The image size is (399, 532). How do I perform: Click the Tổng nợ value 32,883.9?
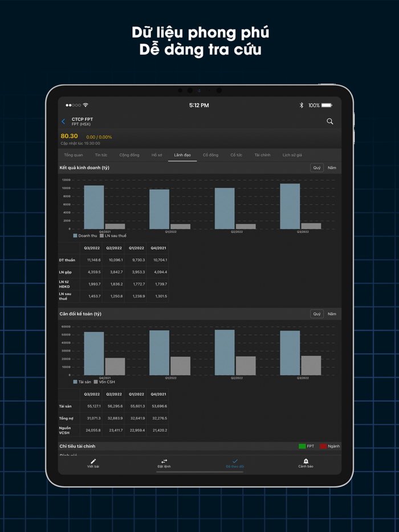point(116,418)
